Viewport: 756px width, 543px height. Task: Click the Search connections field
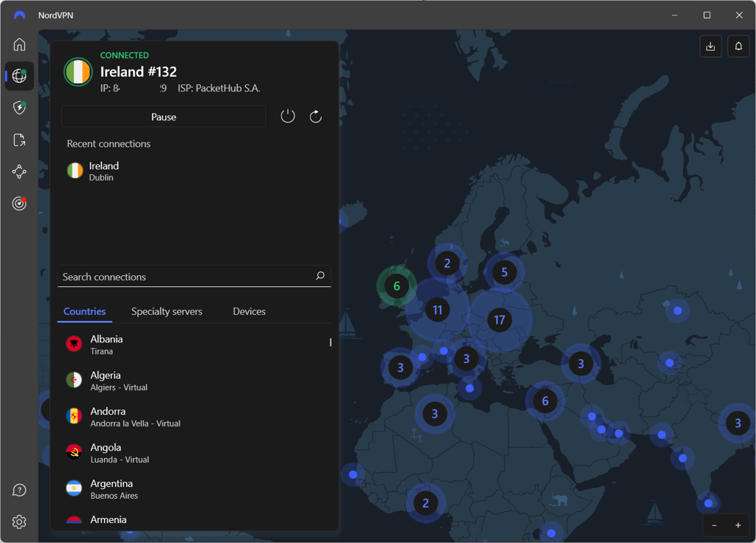(194, 276)
